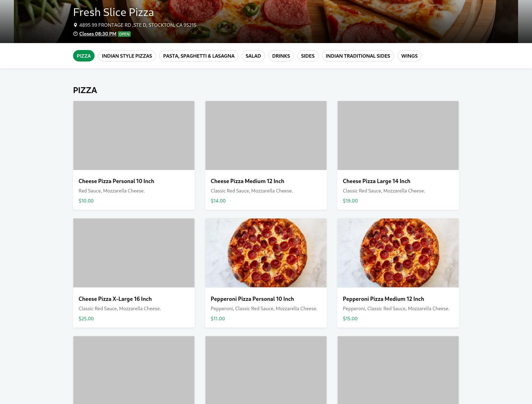Viewport: 532px width, 404px height.
Task: Click the $25.00 price on Cheese Pizza X-Large
Action: pyautogui.click(x=86, y=319)
